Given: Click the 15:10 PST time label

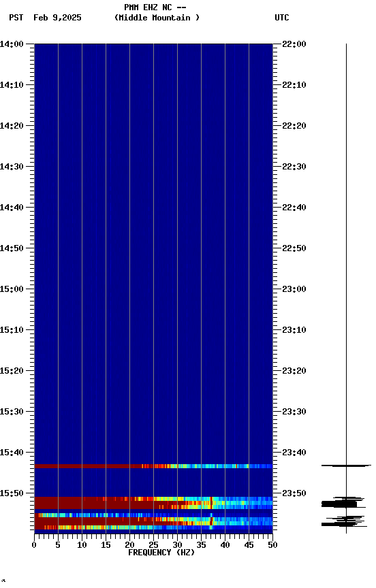Looking at the screenshot, I should (x=12, y=330).
